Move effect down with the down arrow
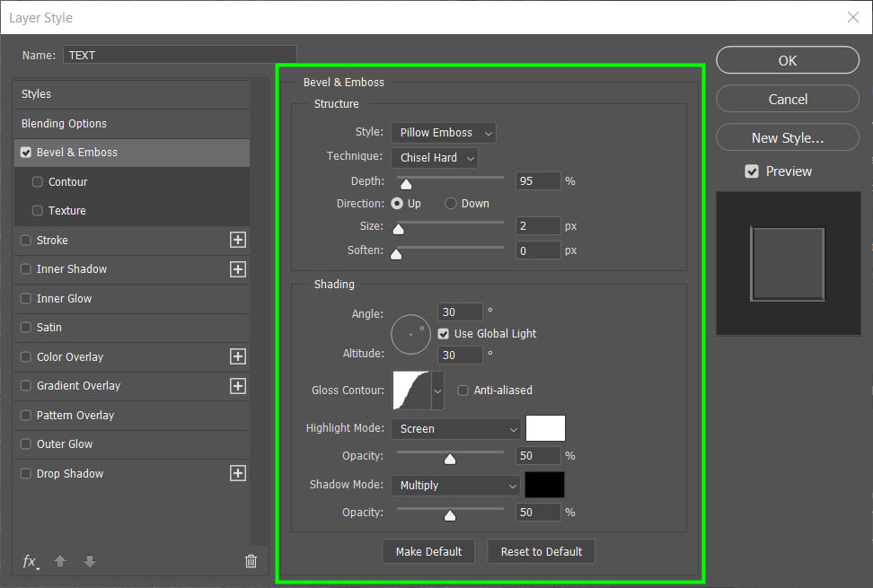873x588 pixels. click(90, 561)
